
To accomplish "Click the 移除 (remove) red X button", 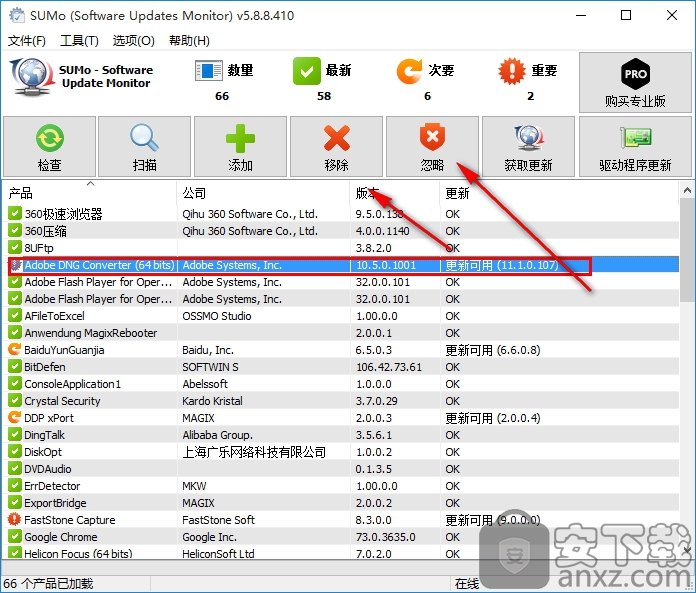I will pos(336,146).
